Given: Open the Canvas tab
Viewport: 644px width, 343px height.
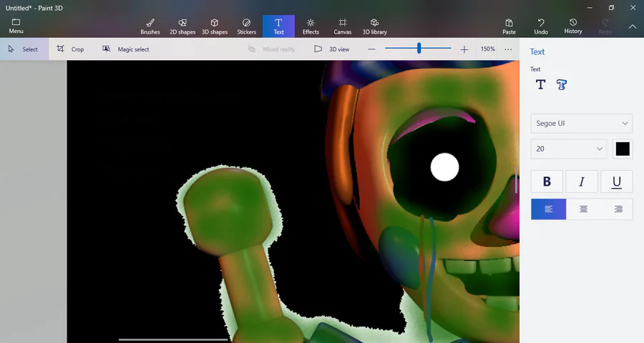Looking at the screenshot, I should tap(343, 26).
